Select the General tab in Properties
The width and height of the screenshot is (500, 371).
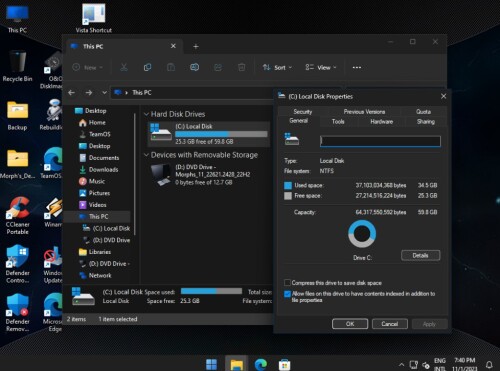(x=298, y=121)
